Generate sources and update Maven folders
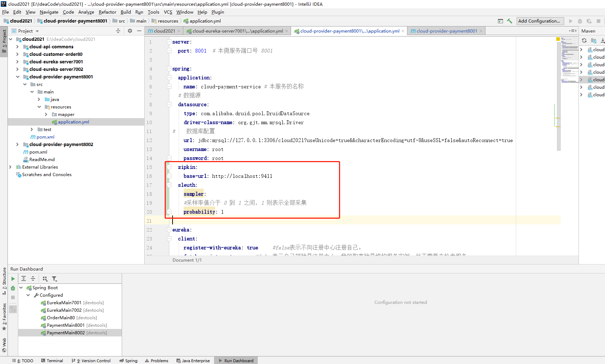 (594, 40)
